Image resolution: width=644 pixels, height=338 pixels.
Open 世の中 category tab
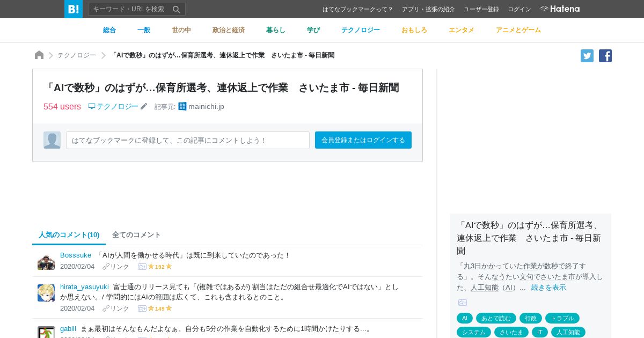pos(181,30)
